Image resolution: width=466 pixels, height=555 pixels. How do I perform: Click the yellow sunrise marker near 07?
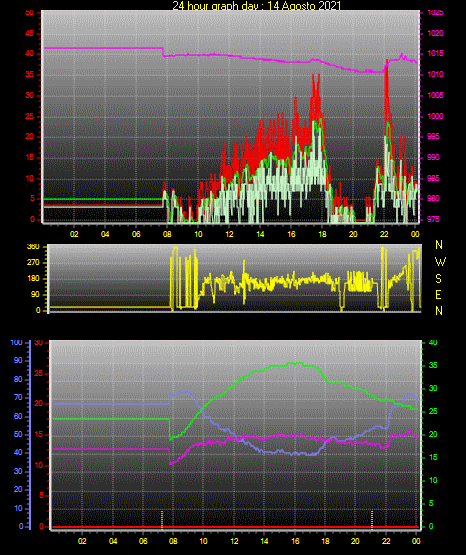pos(162,520)
